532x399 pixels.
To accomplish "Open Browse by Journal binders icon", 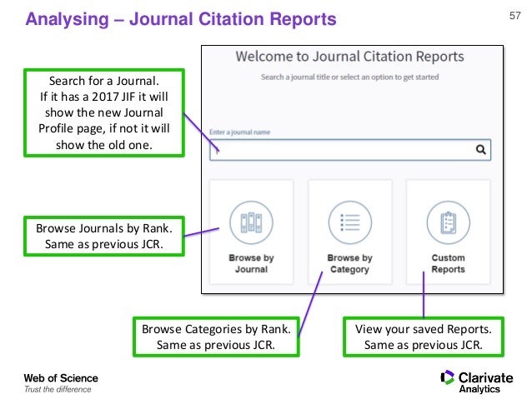I will [251, 222].
